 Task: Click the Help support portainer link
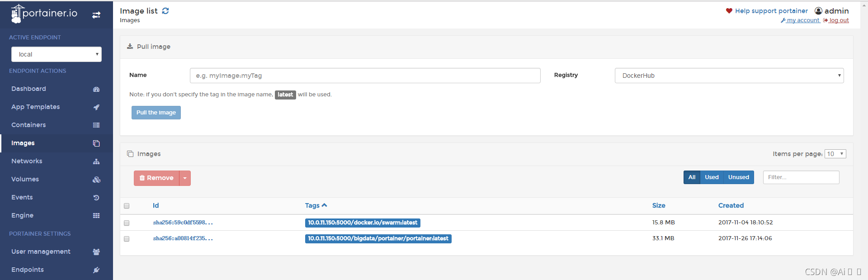tap(771, 11)
